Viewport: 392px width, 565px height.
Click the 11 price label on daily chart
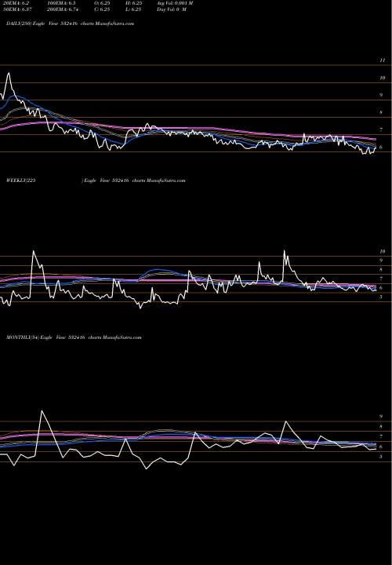(x=383, y=60)
